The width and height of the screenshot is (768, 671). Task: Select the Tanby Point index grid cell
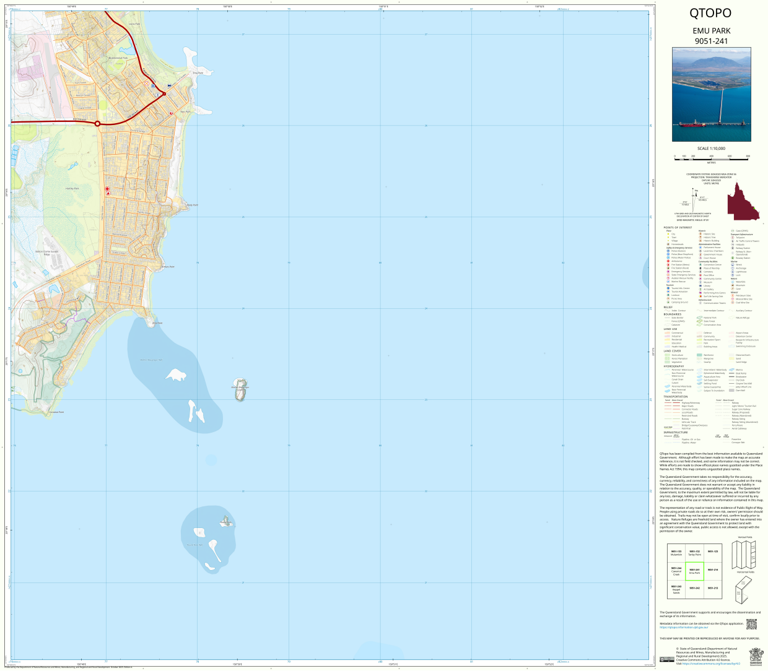tap(694, 553)
